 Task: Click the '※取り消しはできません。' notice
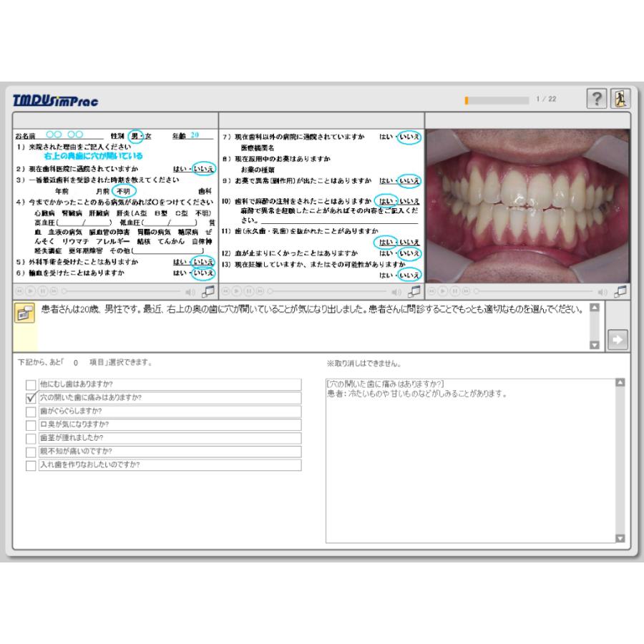[364, 364]
